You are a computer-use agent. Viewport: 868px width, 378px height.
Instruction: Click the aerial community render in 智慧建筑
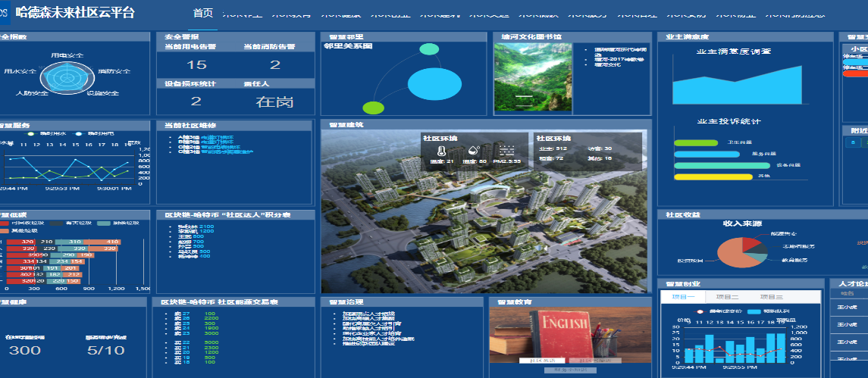click(483, 211)
